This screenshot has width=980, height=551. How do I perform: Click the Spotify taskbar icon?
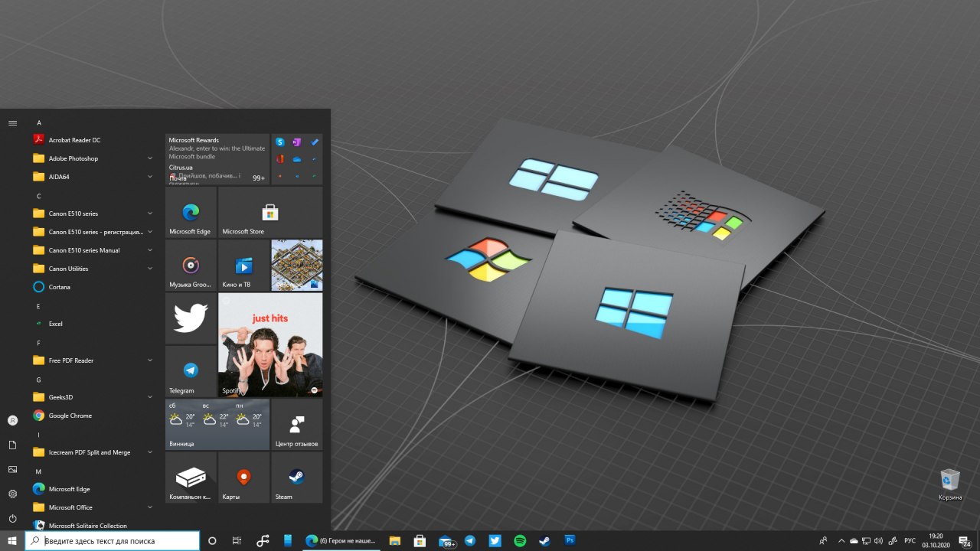[x=520, y=540]
